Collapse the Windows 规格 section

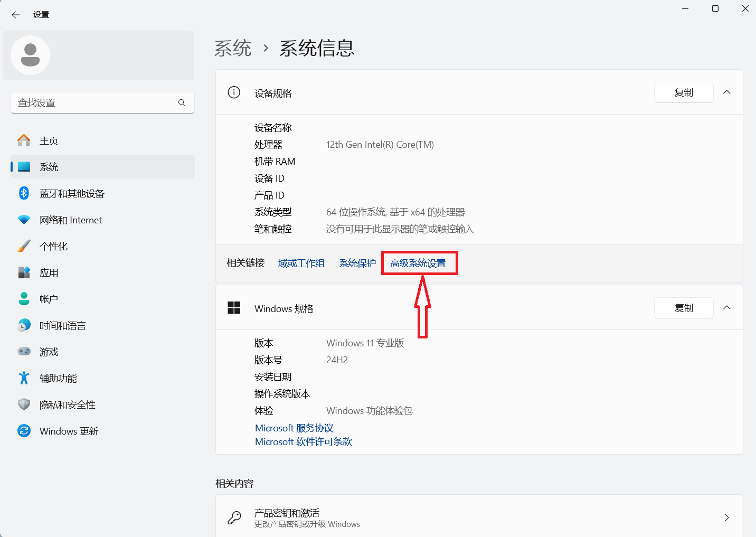pos(727,307)
